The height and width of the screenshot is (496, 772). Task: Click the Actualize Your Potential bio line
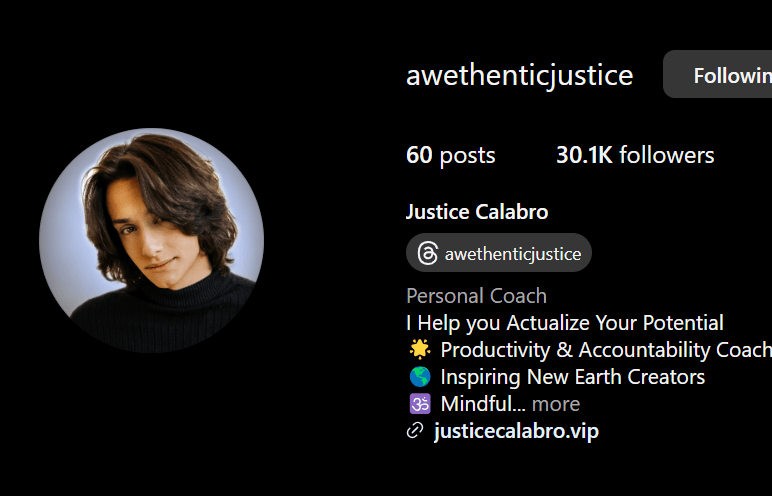point(565,323)
